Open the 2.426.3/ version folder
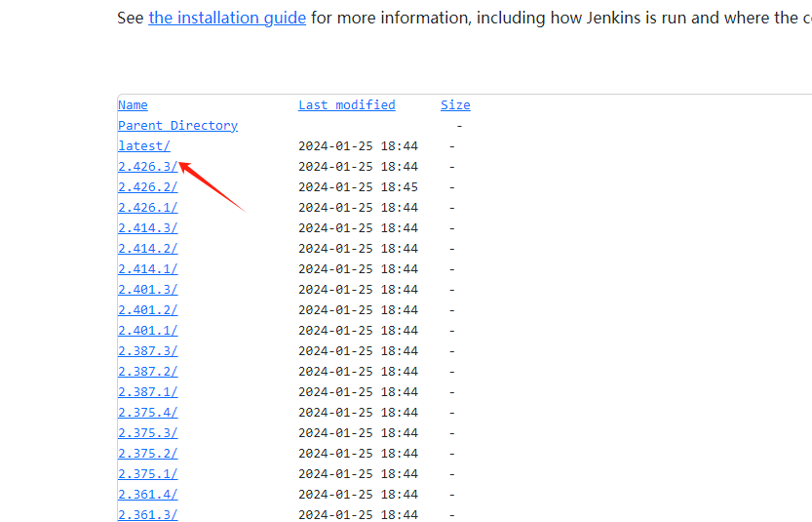Viewport: 812px width, 522px height. [x=147, y=167]
